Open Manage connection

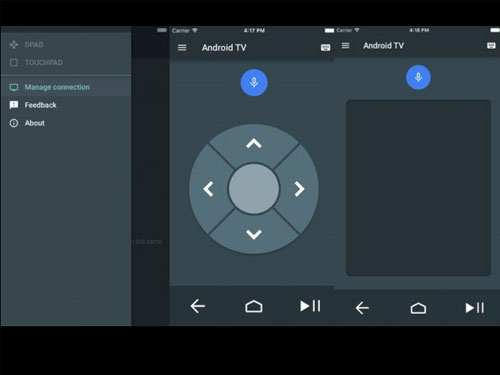(x=66, y=87)
